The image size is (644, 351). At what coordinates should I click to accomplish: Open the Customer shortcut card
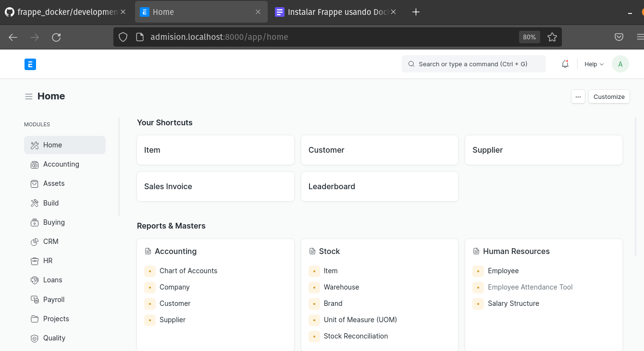380,150
